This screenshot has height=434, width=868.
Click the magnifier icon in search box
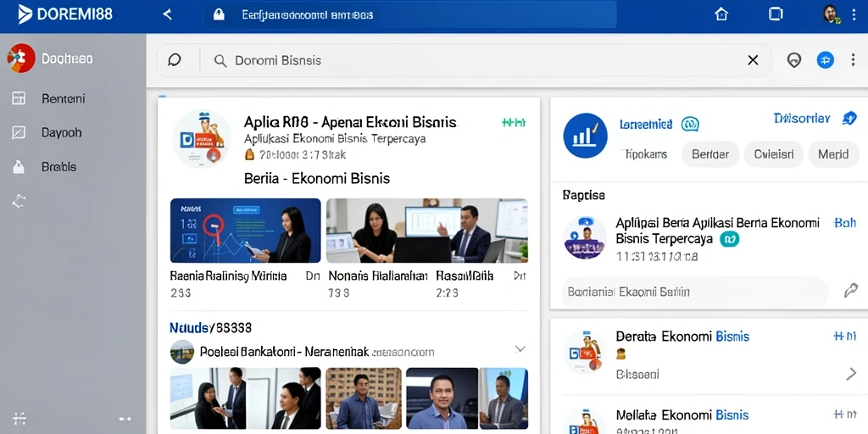220,61
